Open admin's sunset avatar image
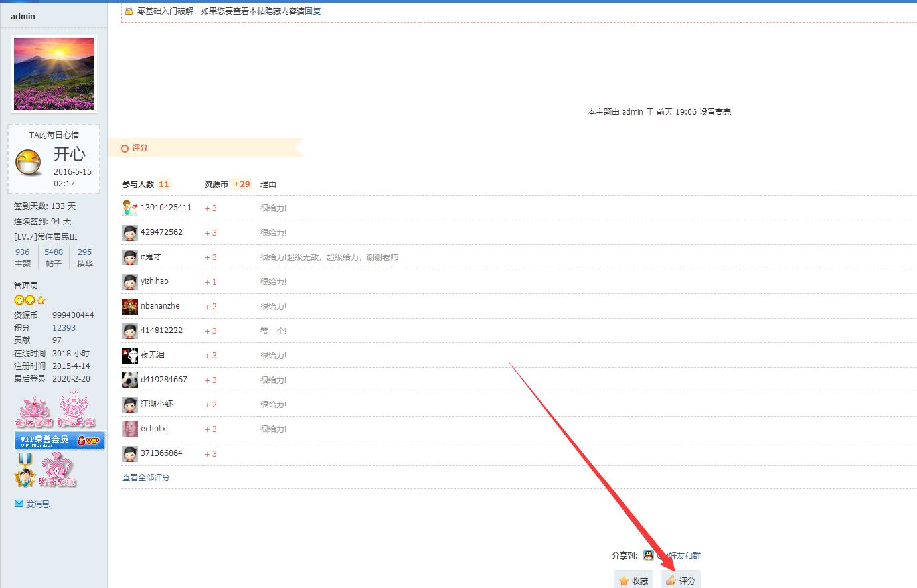The height and width of the screenshot is (588, 917). (54, 74)
